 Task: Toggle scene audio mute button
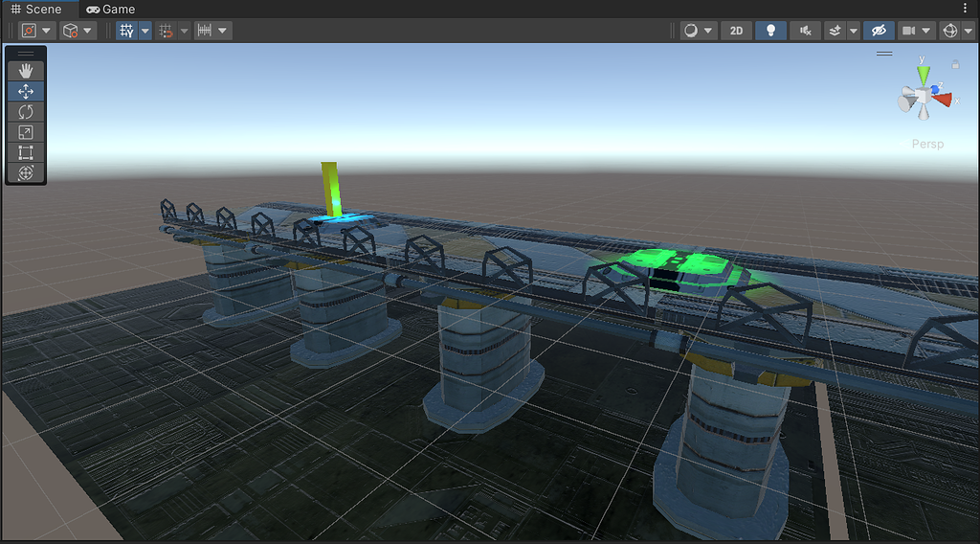[805, 31]
